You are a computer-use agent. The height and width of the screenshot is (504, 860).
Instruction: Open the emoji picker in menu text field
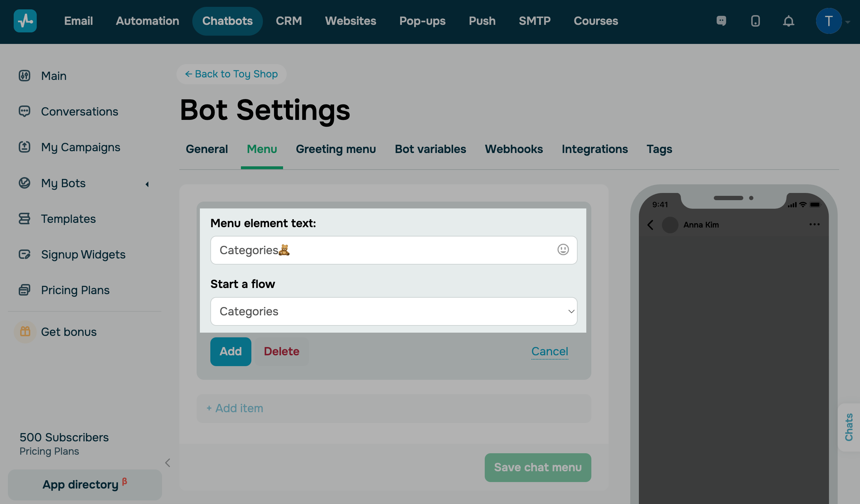point(563,249)
